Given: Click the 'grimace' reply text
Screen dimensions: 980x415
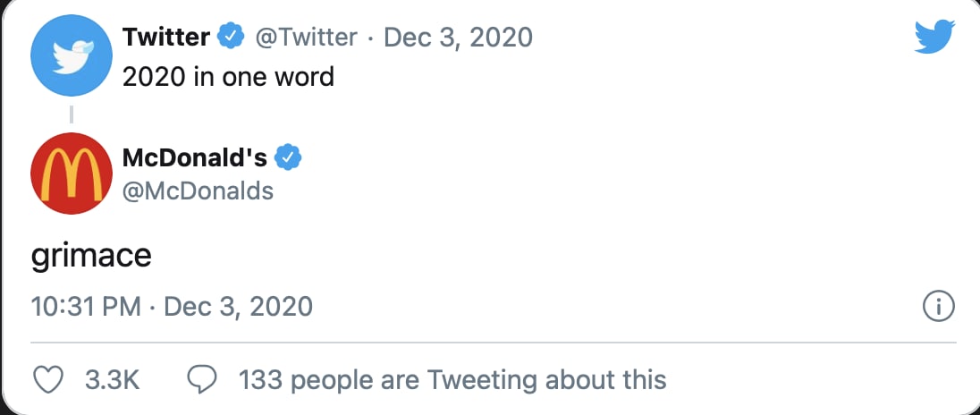Looking at the screenshot, I should click(91, 257).
